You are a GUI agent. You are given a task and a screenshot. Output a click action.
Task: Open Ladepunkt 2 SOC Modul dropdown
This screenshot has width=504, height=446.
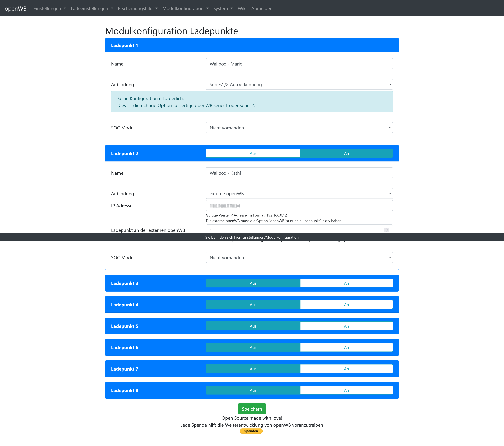pos(299,258)
